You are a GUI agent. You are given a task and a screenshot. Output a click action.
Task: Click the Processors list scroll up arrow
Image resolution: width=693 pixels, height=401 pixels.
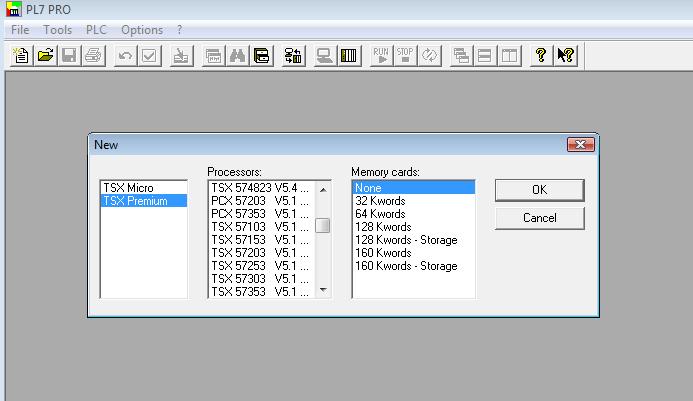[323, 189]
